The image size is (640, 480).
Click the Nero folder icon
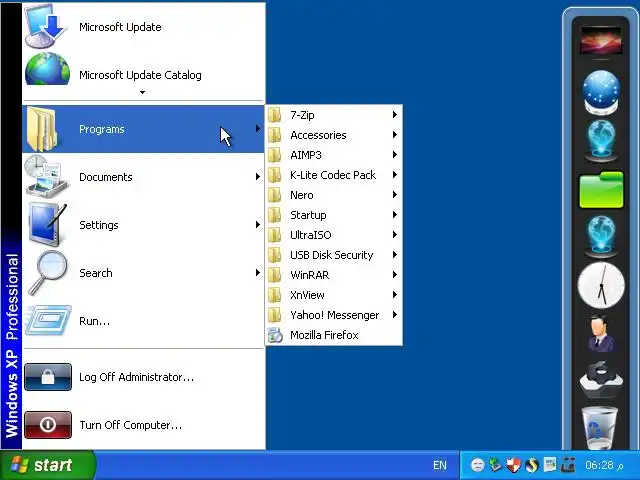275,195
